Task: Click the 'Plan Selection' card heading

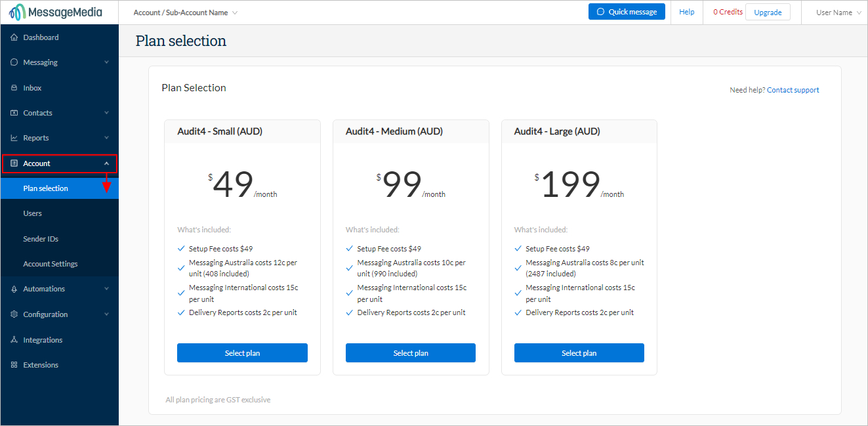Action: (x=194, y=88)
